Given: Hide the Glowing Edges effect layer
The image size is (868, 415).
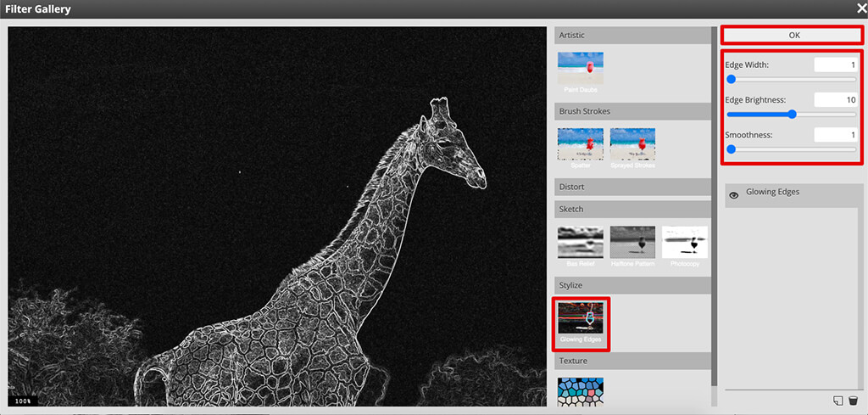Looking at the screenshot, I should click(734, 194).
